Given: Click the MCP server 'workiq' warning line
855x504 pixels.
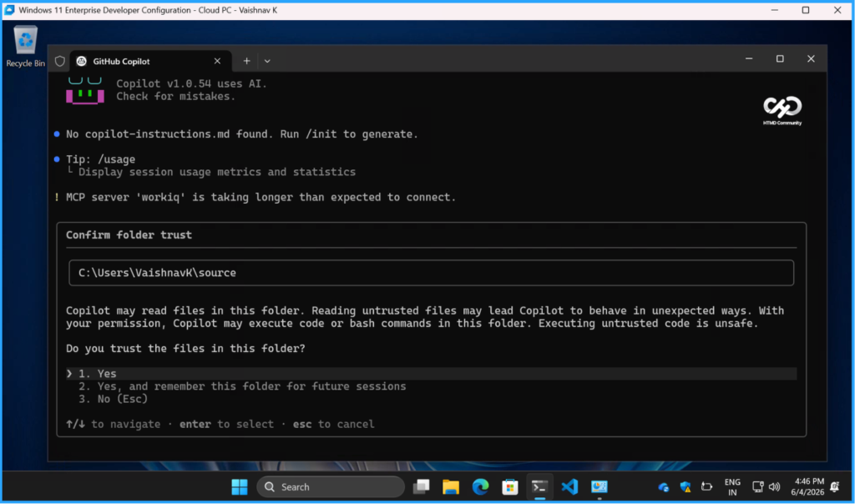Looking at the screenshot, I should point(261,197).
